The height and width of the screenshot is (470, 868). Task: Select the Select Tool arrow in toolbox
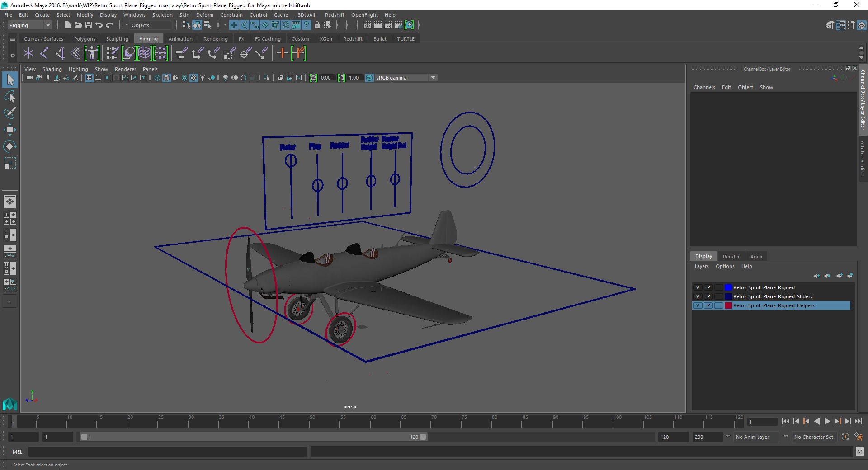pos(10,80)
